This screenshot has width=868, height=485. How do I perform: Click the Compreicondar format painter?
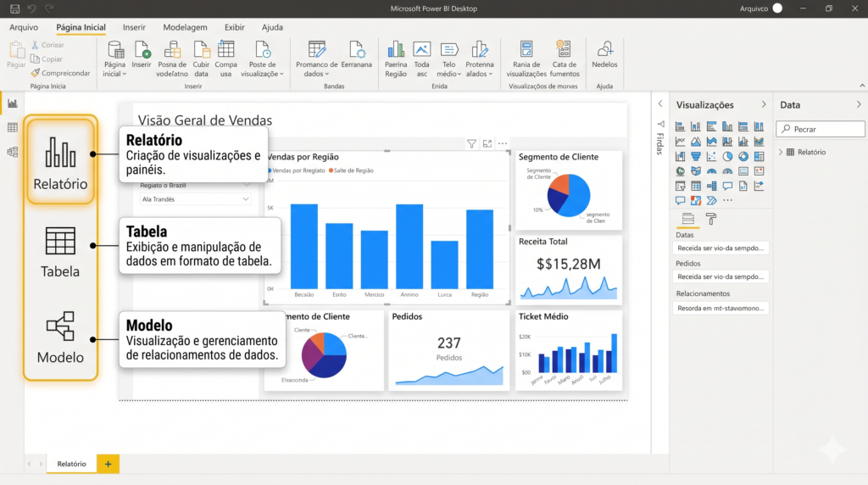pos(60,73)
